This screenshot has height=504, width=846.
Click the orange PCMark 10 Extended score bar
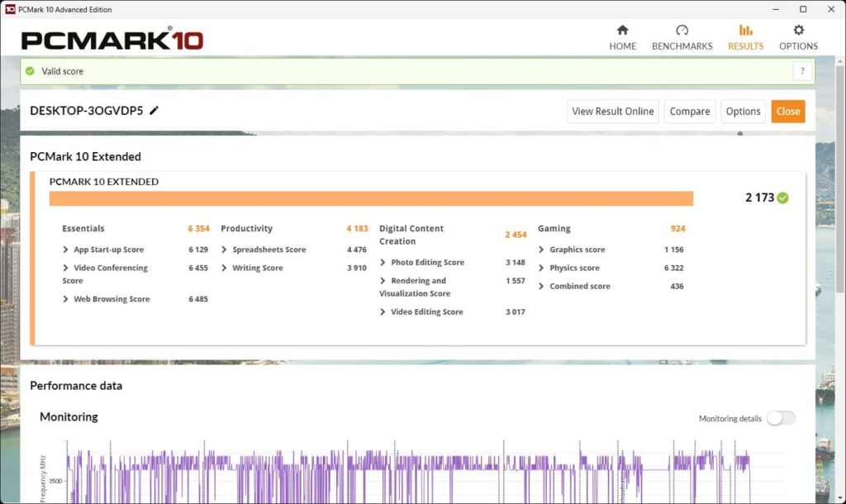(x=371, y=198)
